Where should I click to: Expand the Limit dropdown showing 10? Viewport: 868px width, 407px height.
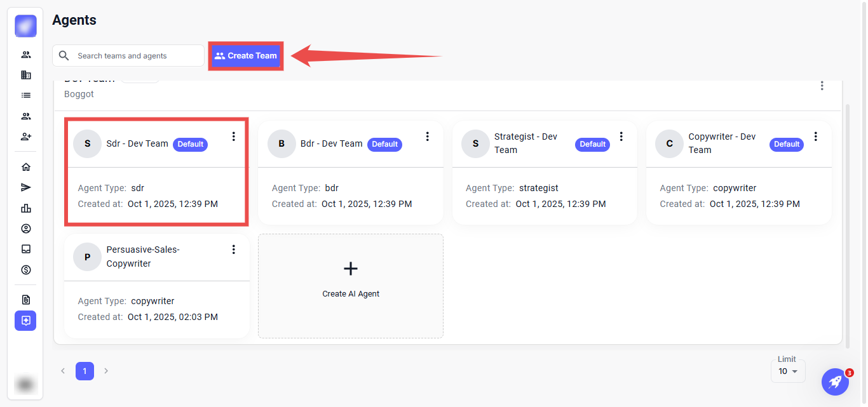tap(787, 371)
